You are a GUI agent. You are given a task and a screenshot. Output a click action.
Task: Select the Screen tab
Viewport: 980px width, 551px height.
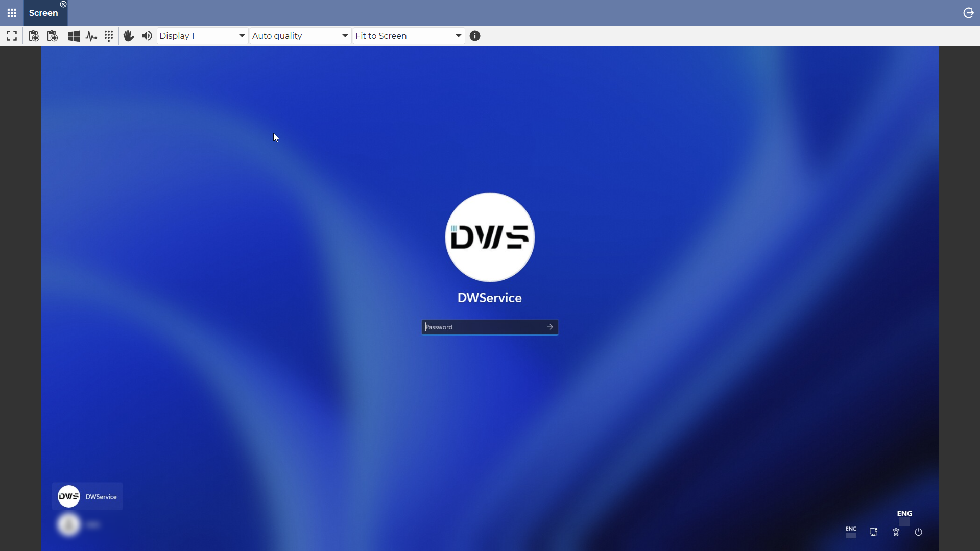coord(43,13)
